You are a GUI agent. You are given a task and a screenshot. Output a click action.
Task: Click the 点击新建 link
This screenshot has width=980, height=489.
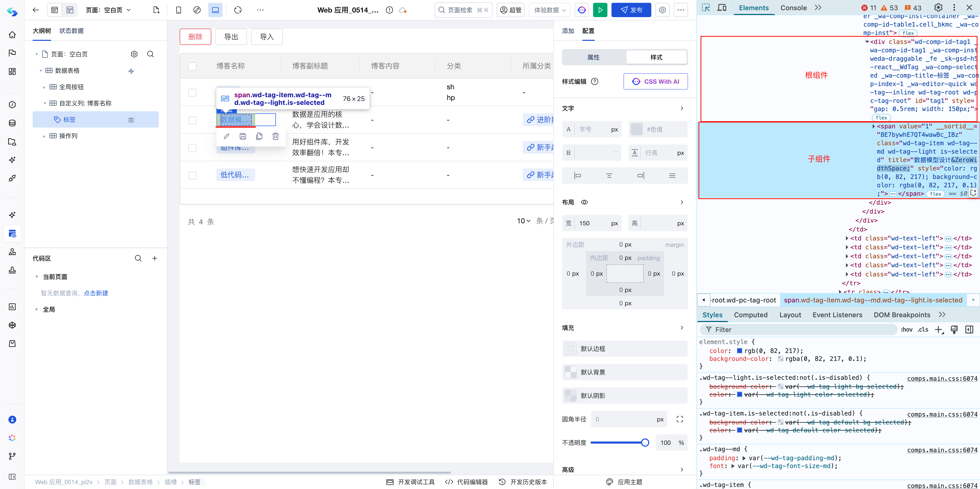[96, 293]
